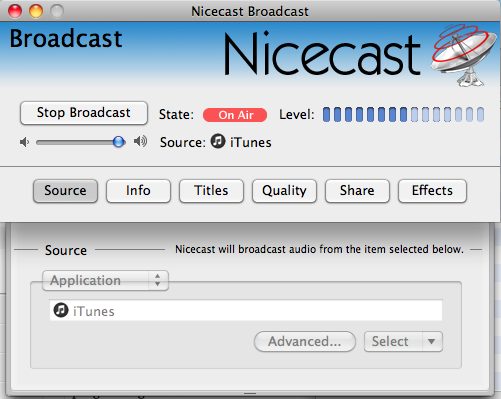Open the Info tab

[x=138, y=191]
